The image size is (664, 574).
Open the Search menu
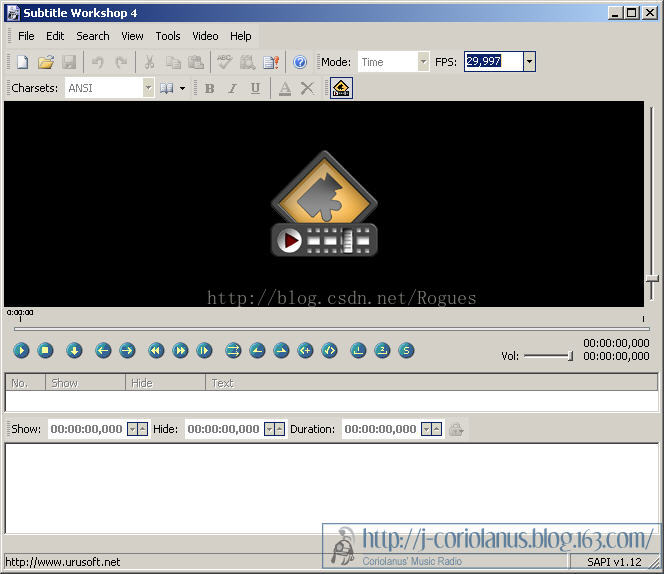coord(93,36)
